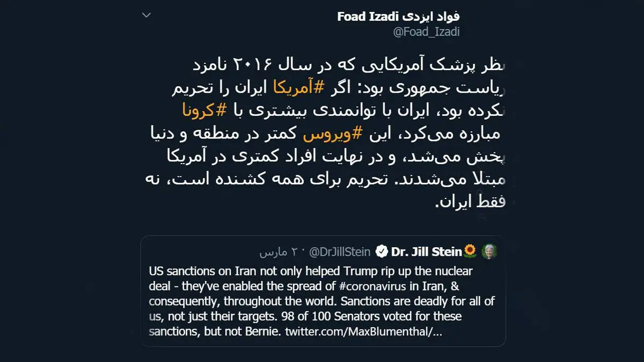The image size is (644, 362).
Task: Click the Dr. Jill Stein name
Action: [x=426, y=251]
